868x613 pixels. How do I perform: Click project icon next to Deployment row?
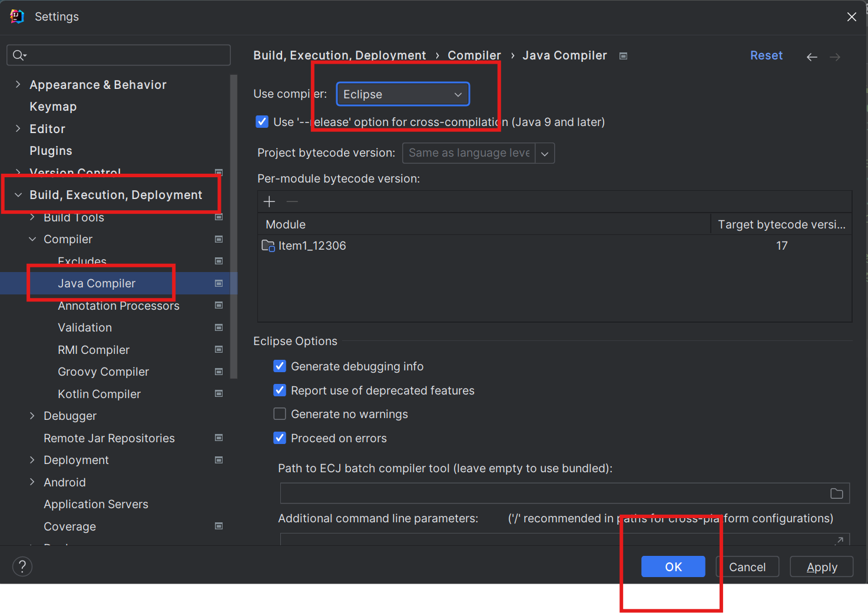(x=219, y=460)
